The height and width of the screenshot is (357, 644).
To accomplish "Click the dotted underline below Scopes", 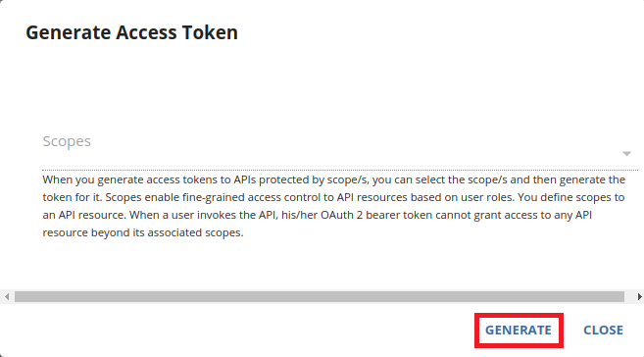I will click(x=340, y=170).
